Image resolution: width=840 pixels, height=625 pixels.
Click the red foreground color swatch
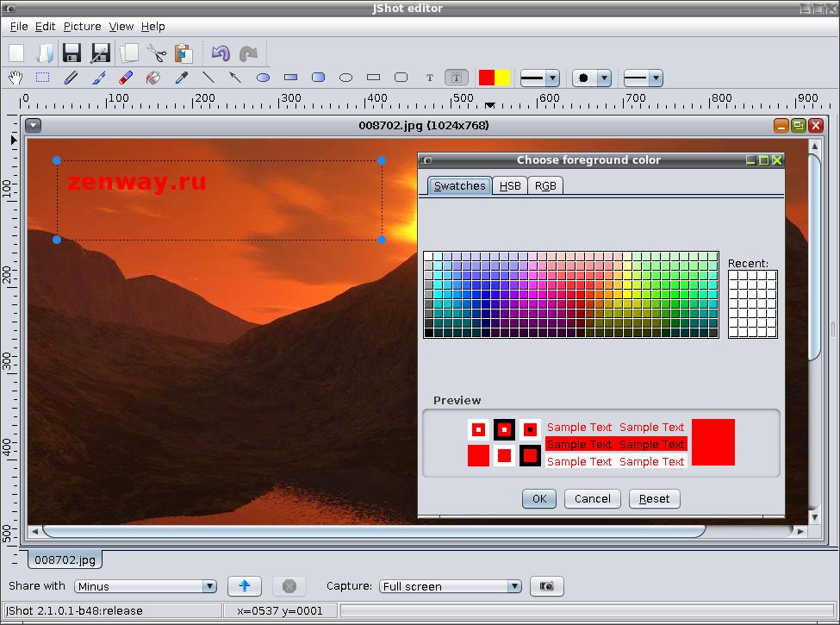[487, 78]
